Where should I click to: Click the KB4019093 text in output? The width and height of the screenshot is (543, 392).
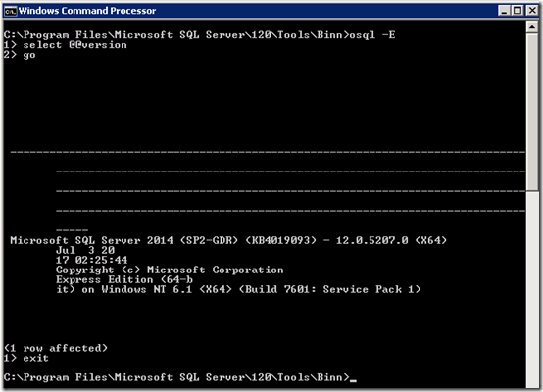click(x=281, y=240)
